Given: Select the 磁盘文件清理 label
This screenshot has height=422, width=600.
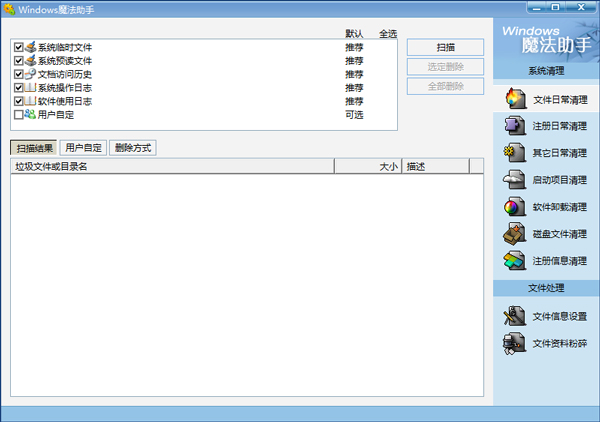Looking at the screenshot, I should pos(559,234).
